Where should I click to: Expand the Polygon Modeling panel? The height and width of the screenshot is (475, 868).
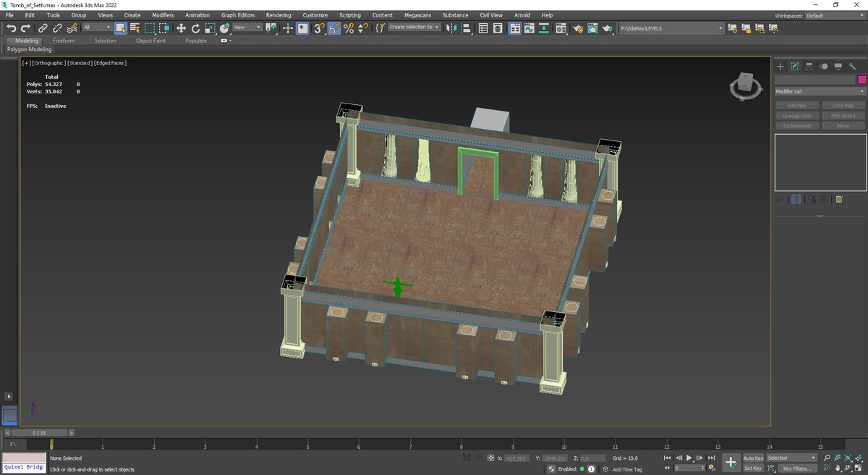(x=30, y=49)
